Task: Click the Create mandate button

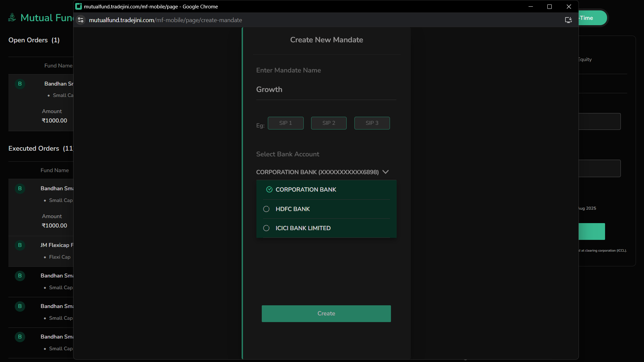Action: click(x=326, y=314)
